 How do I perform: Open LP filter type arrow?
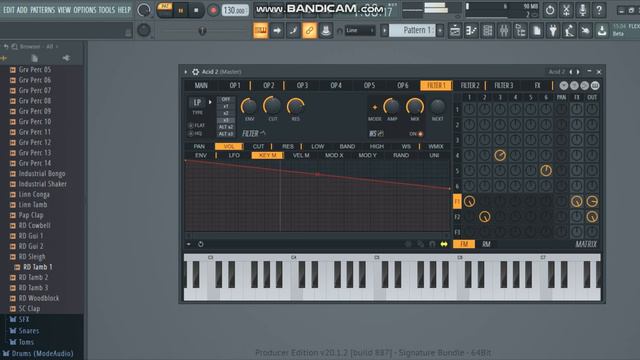tap(210, 102)
